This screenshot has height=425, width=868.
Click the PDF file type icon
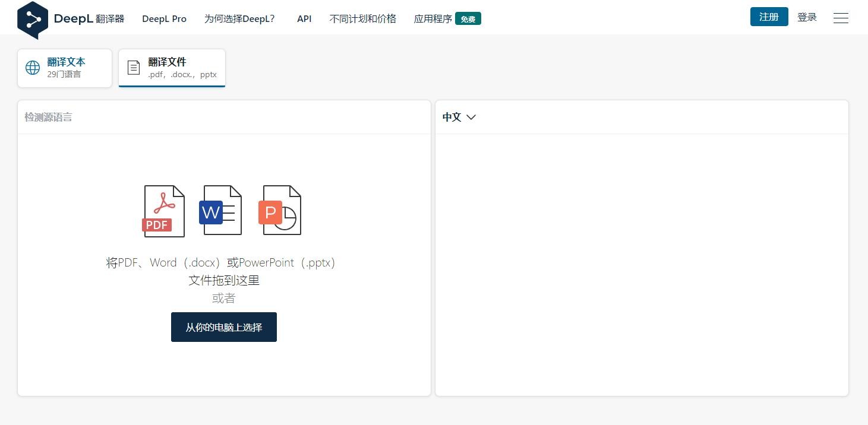(163, 211)
